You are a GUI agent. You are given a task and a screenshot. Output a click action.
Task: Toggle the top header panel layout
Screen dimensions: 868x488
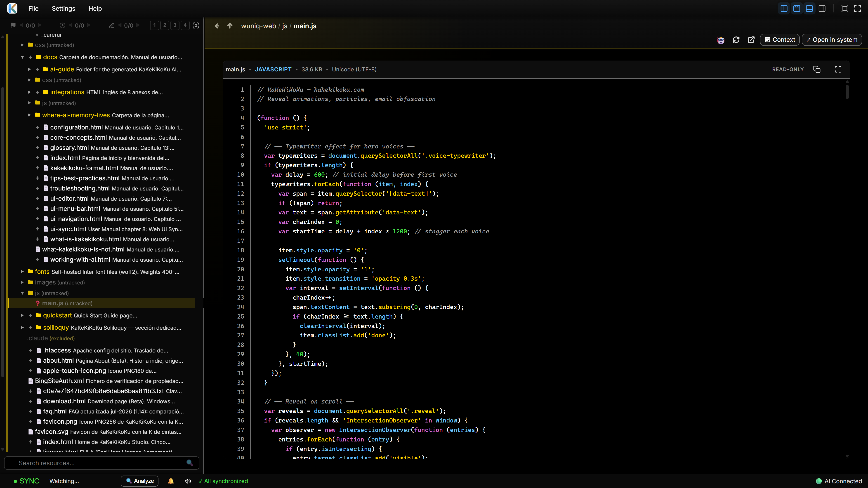coord(797,8)
